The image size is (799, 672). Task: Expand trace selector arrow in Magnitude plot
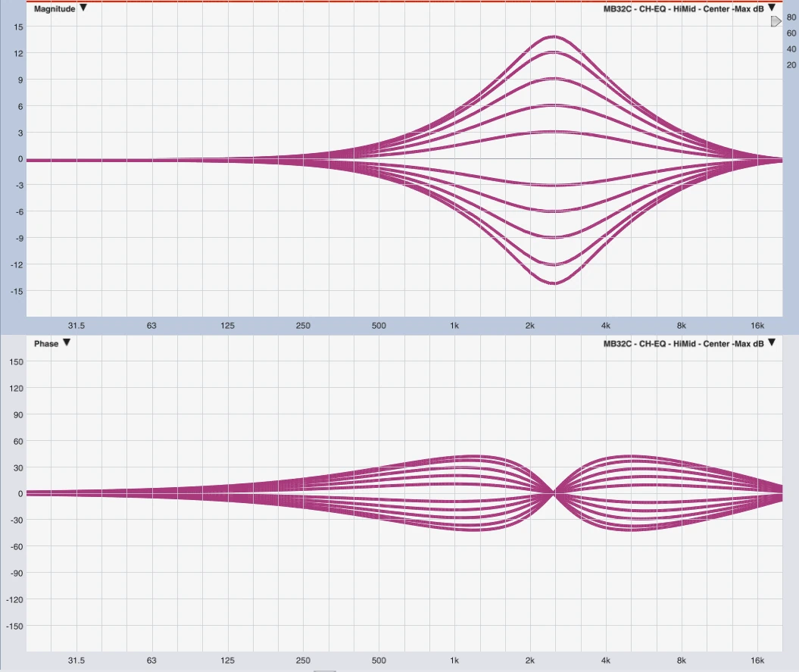coord(772,8)
